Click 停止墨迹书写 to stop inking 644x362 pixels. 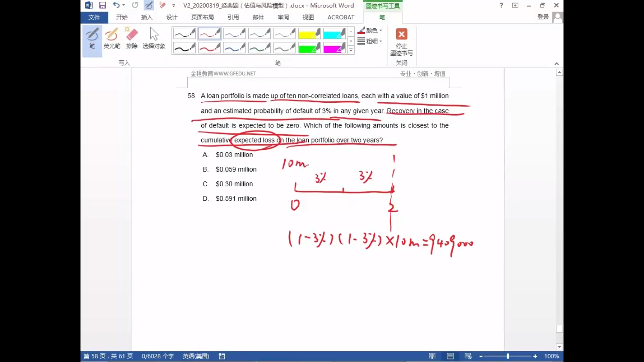pos(402,42)
